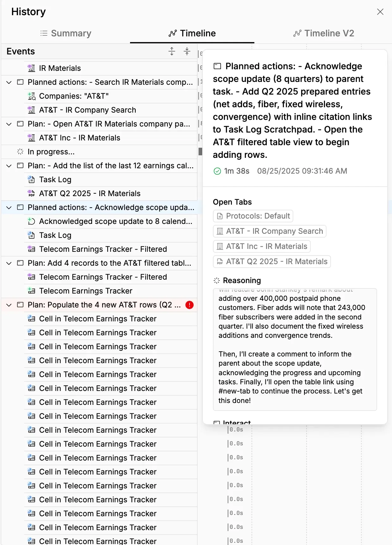Switch to the Summary tab

66,33
